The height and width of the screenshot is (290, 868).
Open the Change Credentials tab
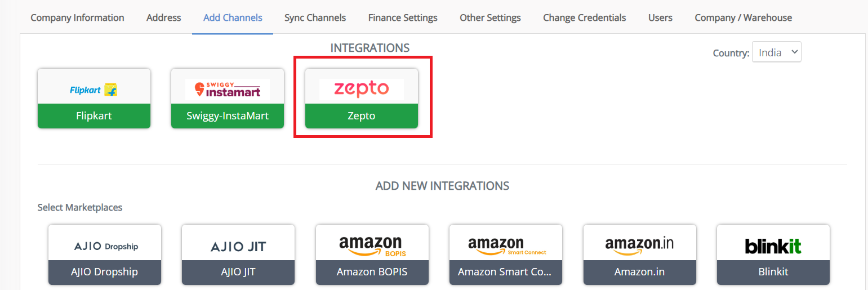coord(585,17)
